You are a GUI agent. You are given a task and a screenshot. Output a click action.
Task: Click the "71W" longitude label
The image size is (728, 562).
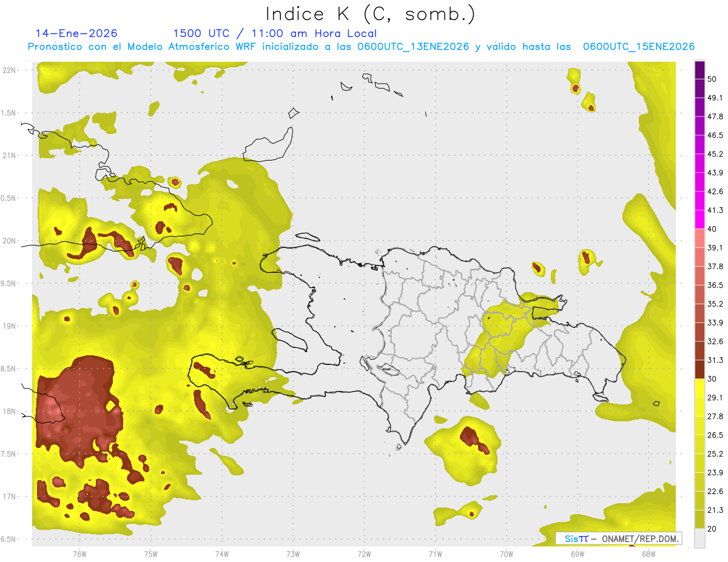click(x=435, y=554)
